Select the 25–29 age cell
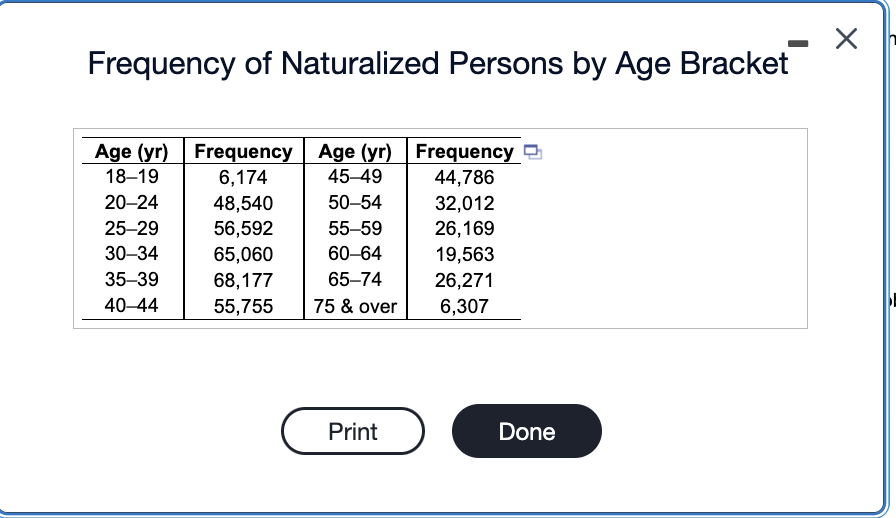The width and height of the screenshot is (896, 518). (132, 228)
